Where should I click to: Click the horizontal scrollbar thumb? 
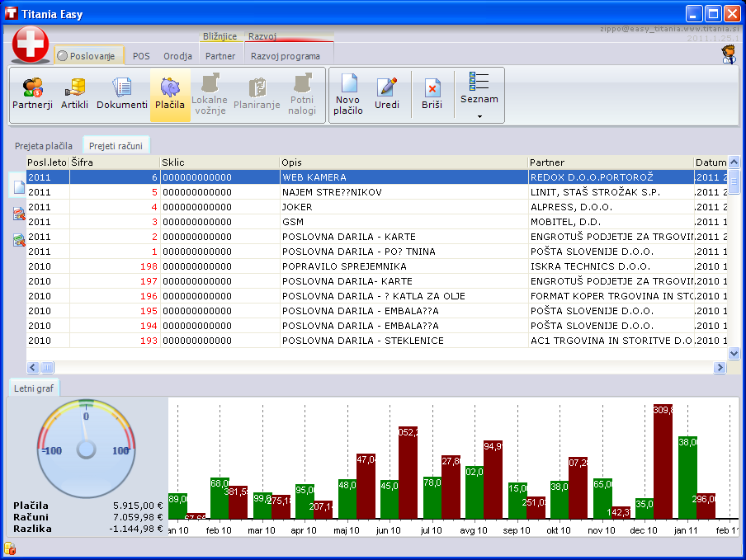click(47, 367)
